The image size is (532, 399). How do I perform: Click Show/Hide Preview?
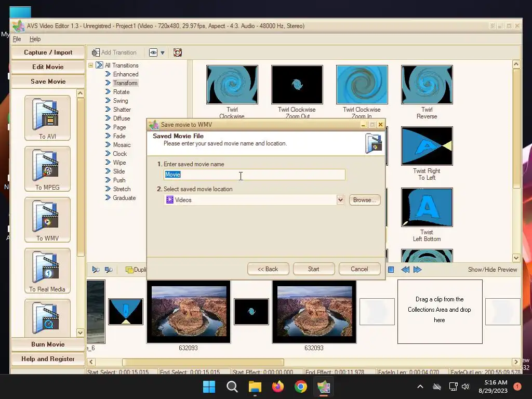(x=493, y=270)
